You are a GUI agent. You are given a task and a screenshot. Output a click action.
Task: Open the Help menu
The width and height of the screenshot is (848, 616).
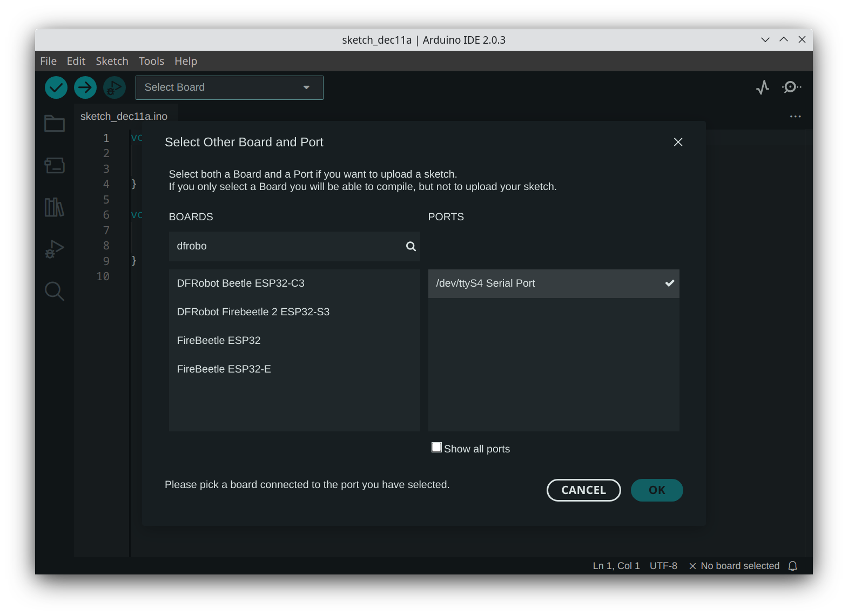[x=186, y=61]
